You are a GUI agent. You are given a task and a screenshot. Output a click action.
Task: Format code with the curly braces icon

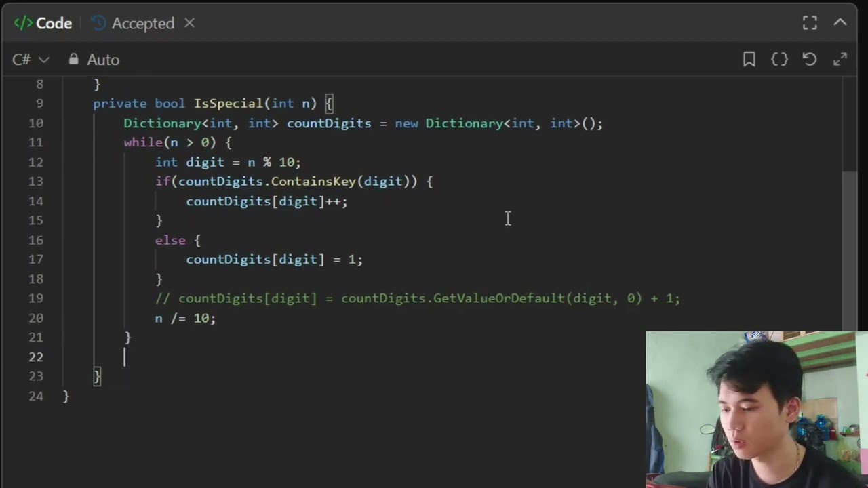[x=780, y=60]
